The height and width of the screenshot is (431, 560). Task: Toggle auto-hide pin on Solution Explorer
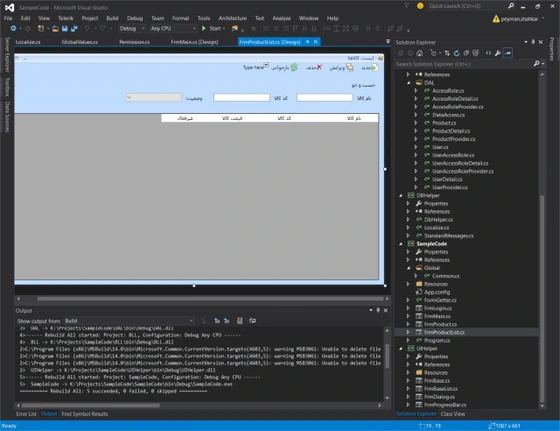(533, 42)
